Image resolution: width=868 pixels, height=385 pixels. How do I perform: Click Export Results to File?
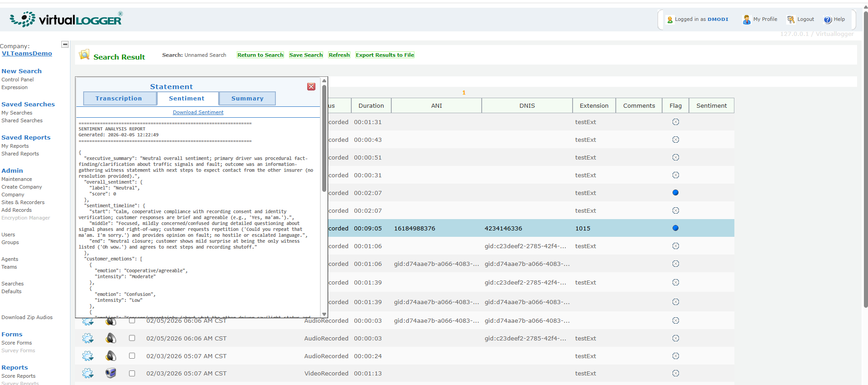(384, 55)
